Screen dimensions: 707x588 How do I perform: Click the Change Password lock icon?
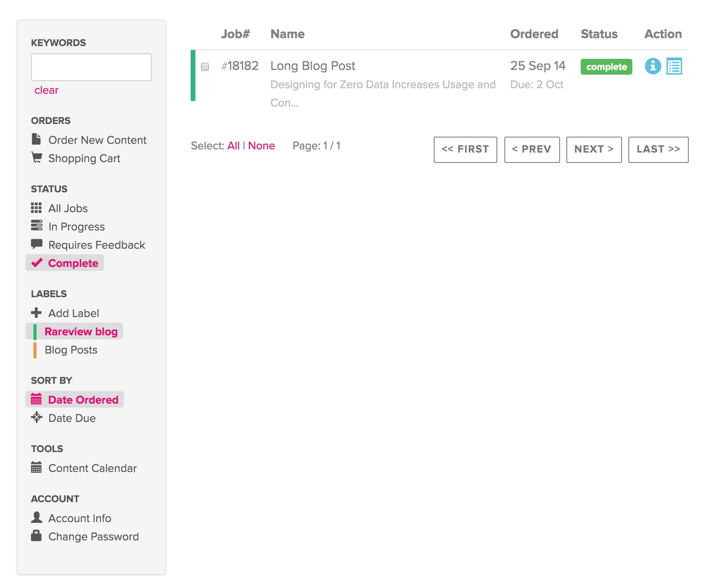[x=36, y=536]
